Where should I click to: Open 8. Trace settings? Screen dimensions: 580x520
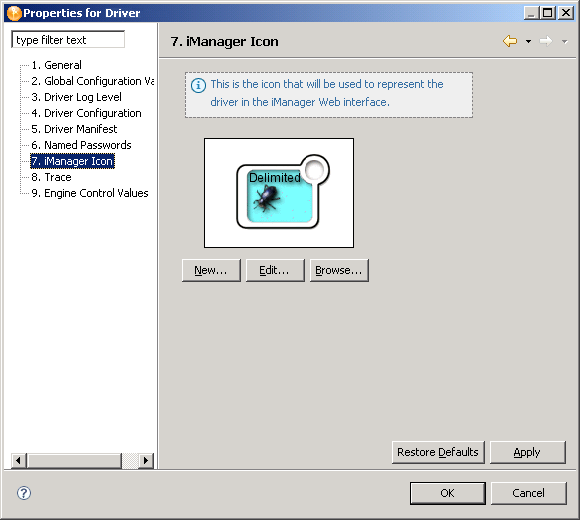(x=51, y=177)
